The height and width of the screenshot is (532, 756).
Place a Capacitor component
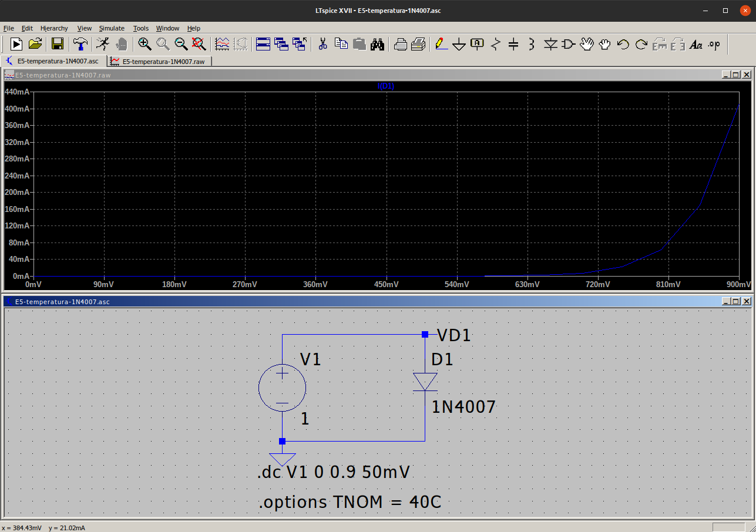513,43
